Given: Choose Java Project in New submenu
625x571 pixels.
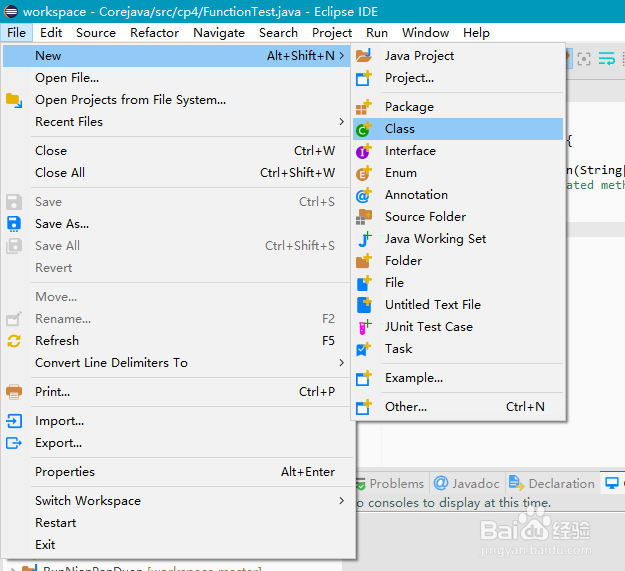Looking at the screenshot, I should coord(458,56).
